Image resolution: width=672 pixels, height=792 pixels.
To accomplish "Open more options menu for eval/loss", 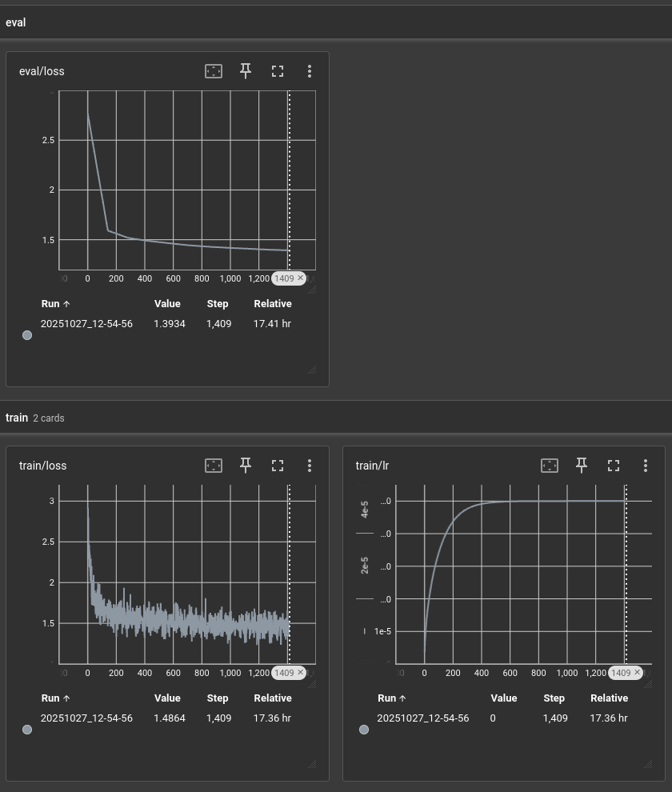I will [x=310, y=71].
